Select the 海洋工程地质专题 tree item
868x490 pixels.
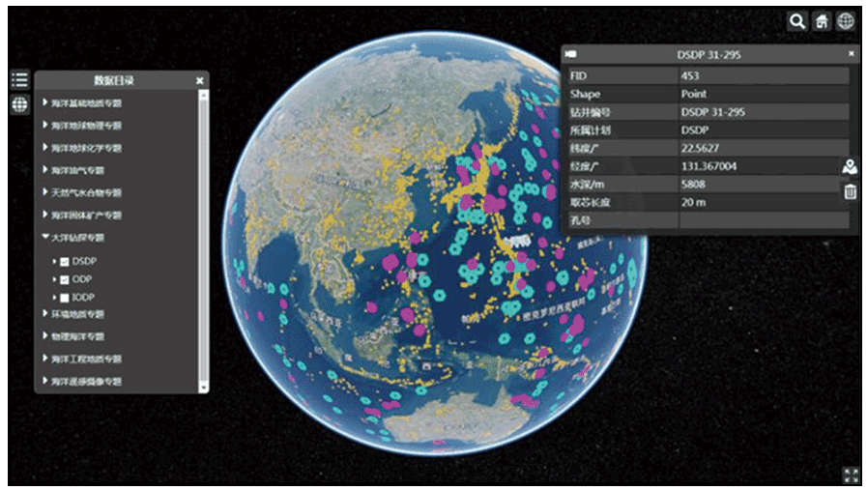coord(90,359)
